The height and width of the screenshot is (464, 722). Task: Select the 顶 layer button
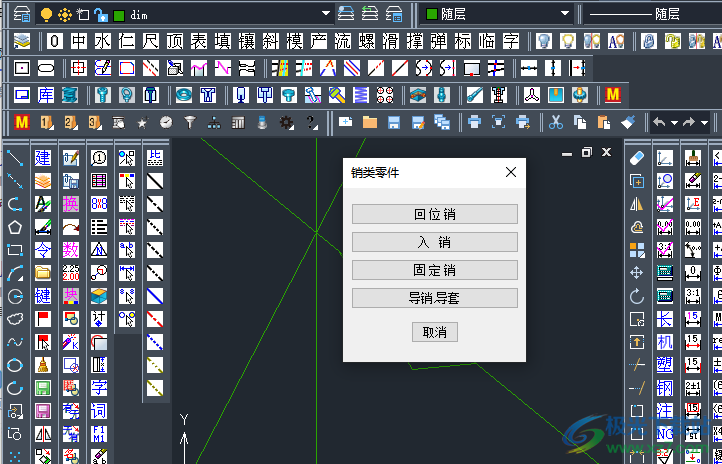(x=175, y=41)
